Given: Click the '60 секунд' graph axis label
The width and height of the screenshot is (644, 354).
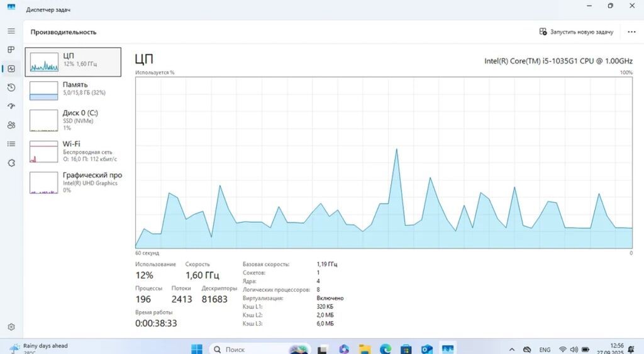Looking at the screenshot, I should pyautogui.click(x=147, y=253).
